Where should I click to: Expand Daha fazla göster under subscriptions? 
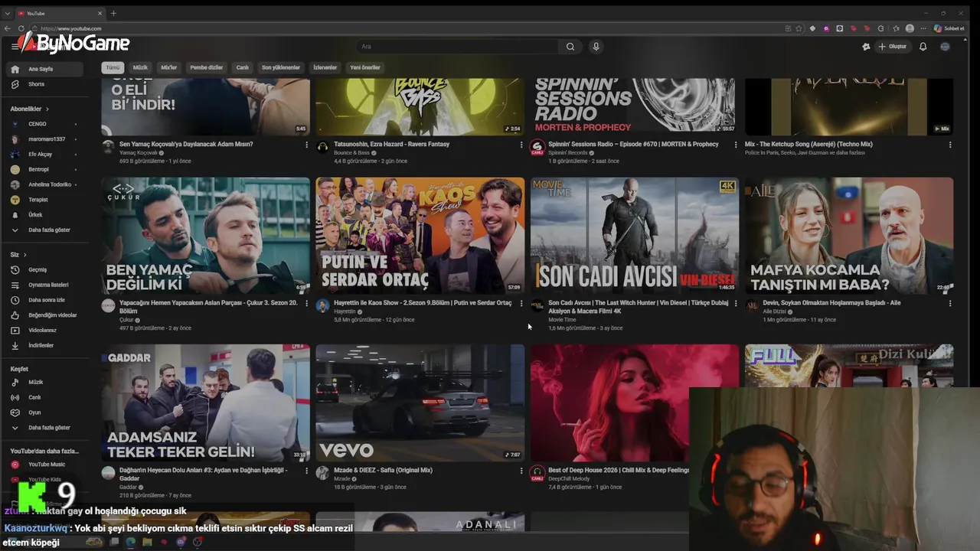(x=46, y=230)
